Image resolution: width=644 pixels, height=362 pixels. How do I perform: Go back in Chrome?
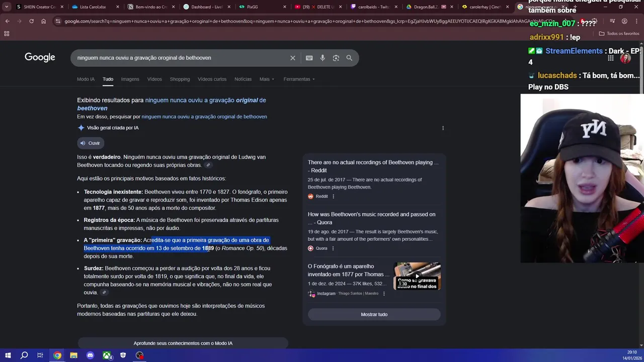7,21
